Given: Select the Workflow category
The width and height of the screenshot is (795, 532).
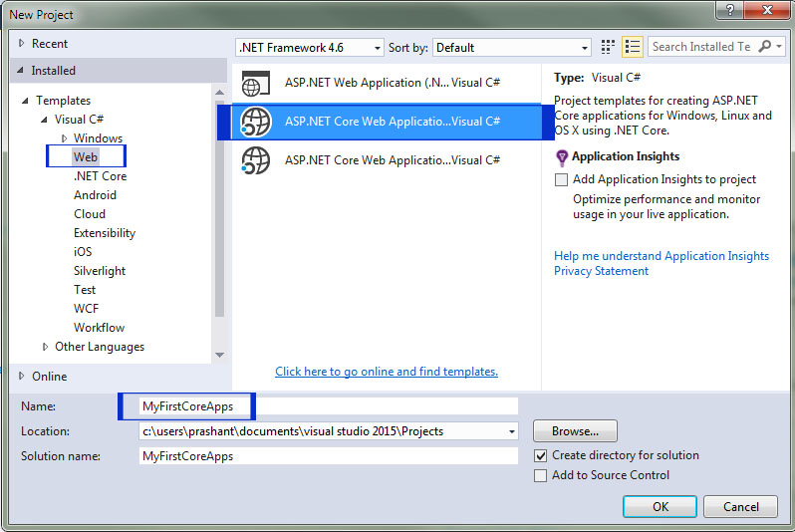Looking at the screenshot, I should pos(99,328).
